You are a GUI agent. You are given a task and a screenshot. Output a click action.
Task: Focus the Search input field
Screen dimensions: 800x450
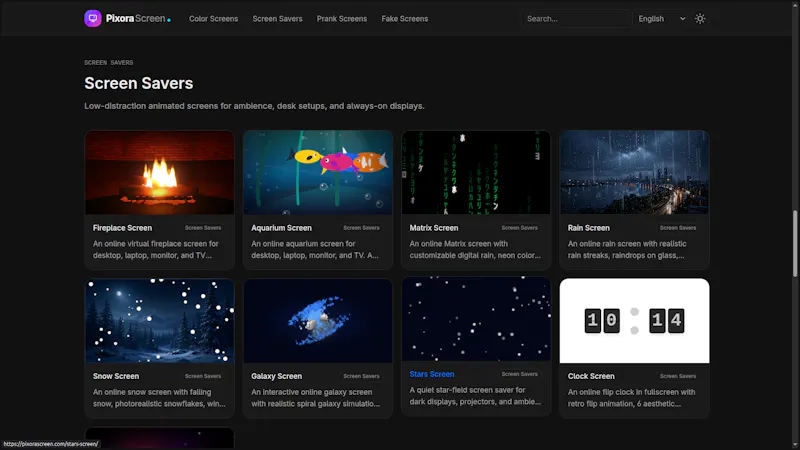click(x=575, y=18)
